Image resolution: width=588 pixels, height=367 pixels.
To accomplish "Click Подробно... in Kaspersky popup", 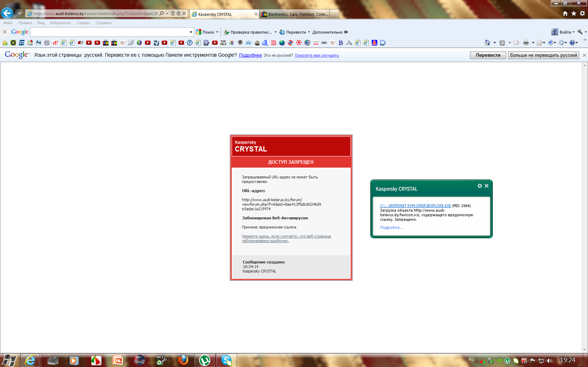I will 391,227.
